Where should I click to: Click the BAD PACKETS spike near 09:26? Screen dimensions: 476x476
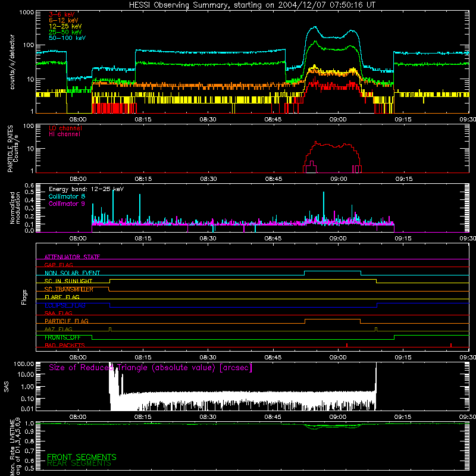[x=451, y=345]
